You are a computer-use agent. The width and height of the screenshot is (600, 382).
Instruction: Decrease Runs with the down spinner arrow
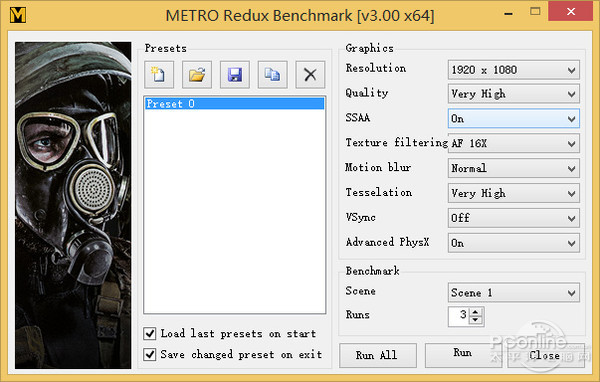476,320
